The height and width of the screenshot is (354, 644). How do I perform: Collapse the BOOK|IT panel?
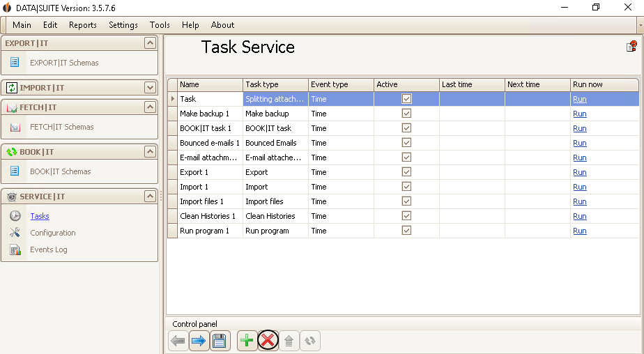tap(151, 152)
